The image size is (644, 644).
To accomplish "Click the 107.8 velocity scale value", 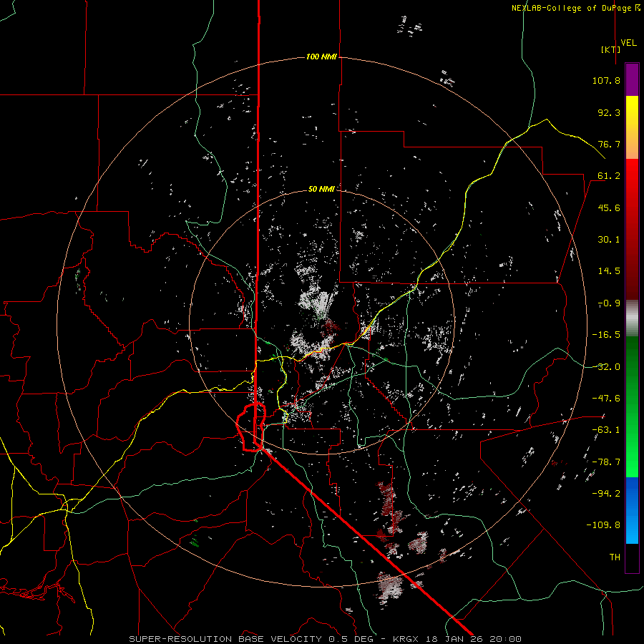I will coord(606,80).
